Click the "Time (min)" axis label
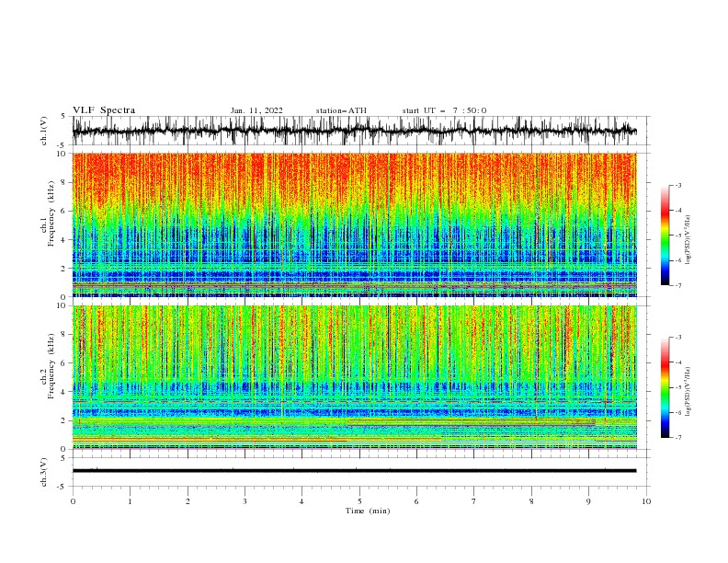The width and height of the screenshot is (728, 563). (x=368, y=511)
